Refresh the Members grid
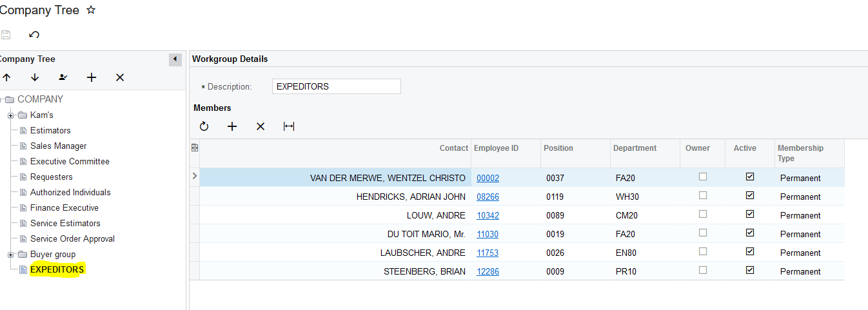The image size is (868, 310). (204, 126)
